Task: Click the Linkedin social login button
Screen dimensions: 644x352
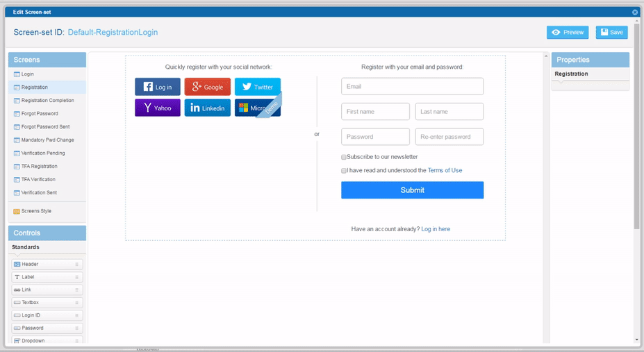Action: tap(208, 108)
